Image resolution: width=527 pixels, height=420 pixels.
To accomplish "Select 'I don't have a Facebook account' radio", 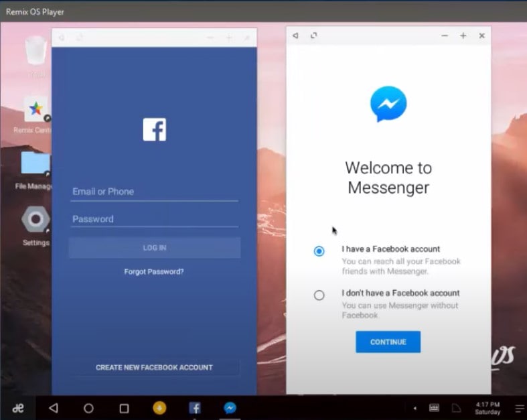I will pos(319,295).
